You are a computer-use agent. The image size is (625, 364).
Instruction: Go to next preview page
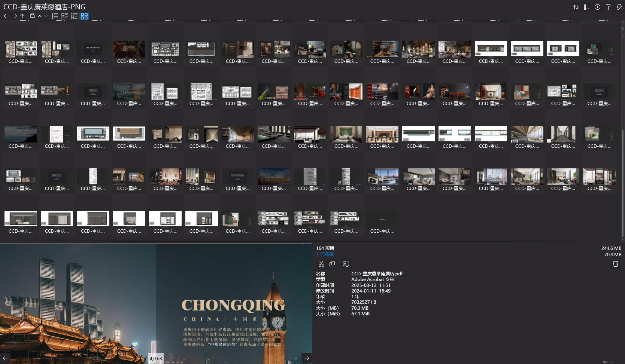[x=306, y=358]
